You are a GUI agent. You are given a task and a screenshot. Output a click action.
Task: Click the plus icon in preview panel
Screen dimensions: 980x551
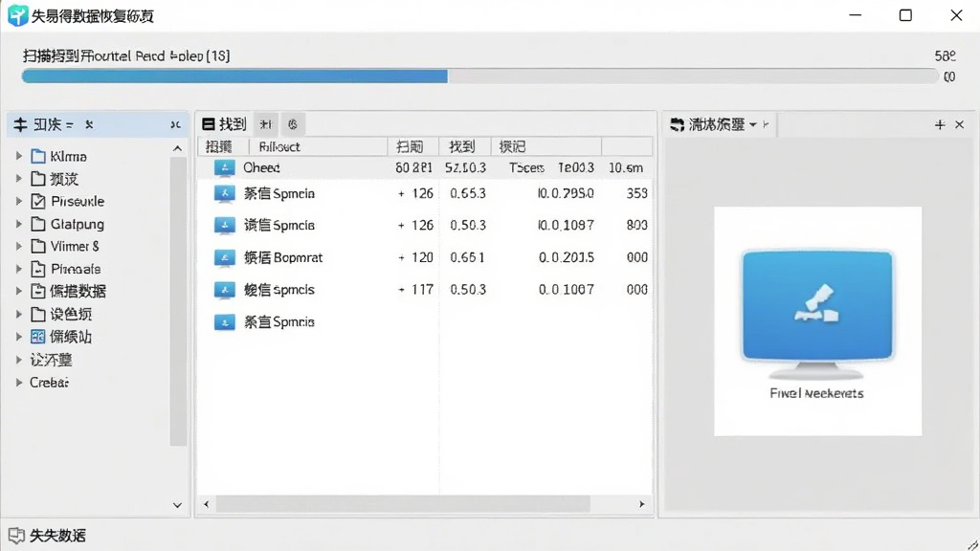(940, 125)
